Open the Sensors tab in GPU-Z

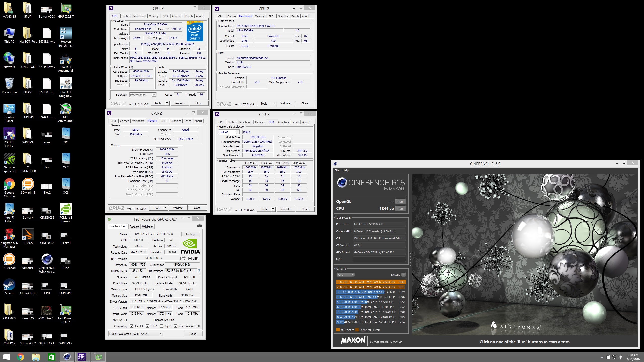pos(134,227)
